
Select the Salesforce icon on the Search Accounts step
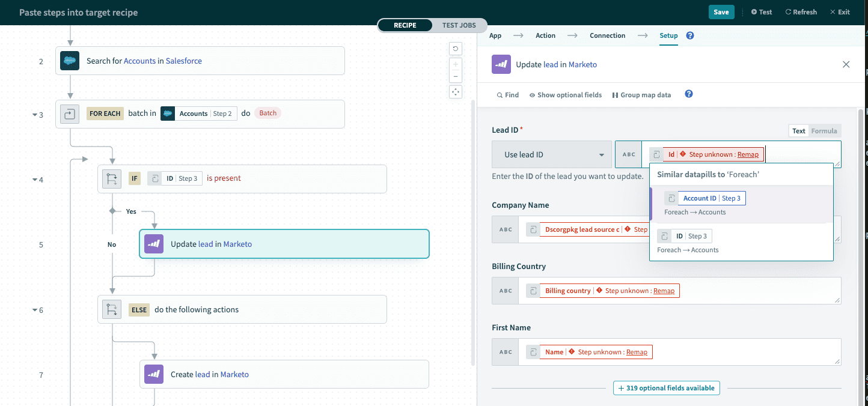coord(69,61)
